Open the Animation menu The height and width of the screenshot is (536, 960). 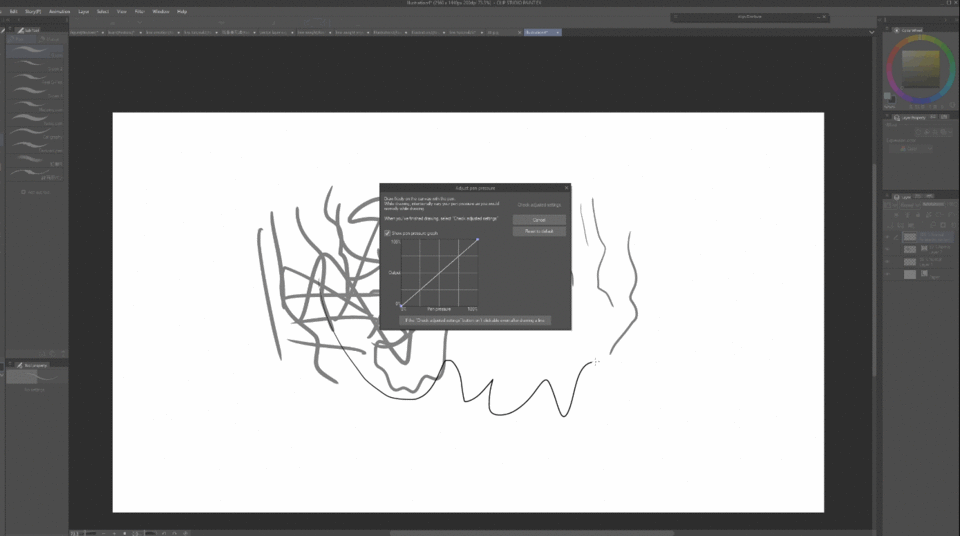[x=59, y=12]
